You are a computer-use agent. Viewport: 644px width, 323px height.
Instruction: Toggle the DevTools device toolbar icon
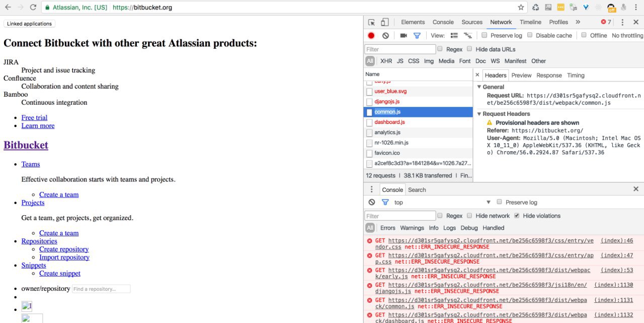point(384,22)
